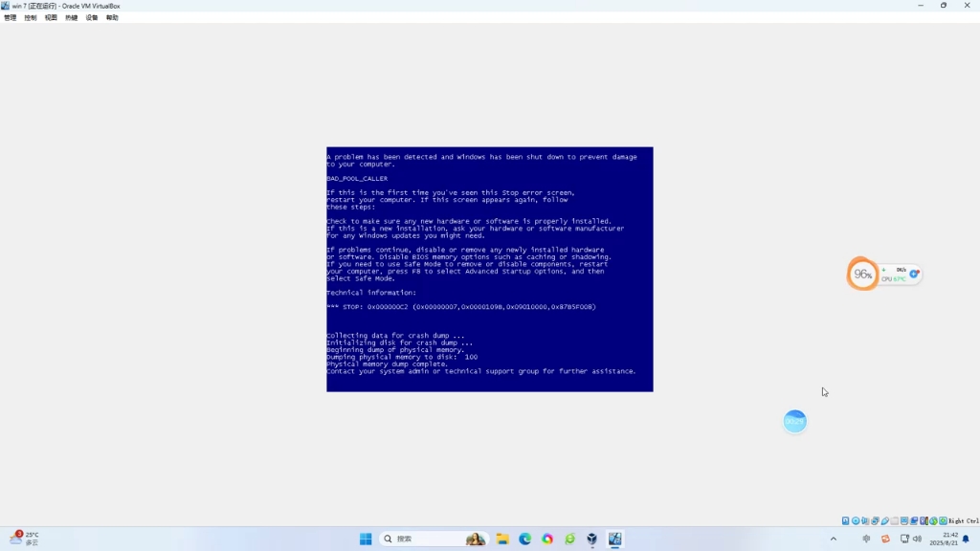
Task: Click the recording status monitor icon
Action: (914, 520)
